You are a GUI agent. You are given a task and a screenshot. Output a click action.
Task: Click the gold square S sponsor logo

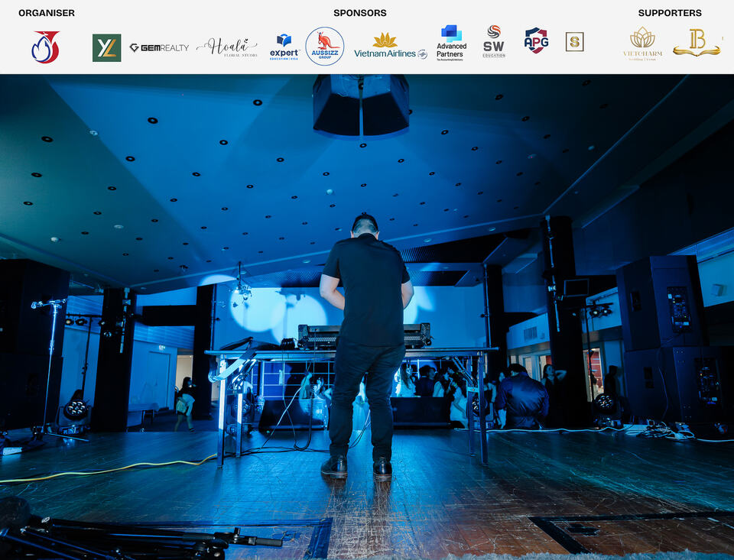pos(574,42)
